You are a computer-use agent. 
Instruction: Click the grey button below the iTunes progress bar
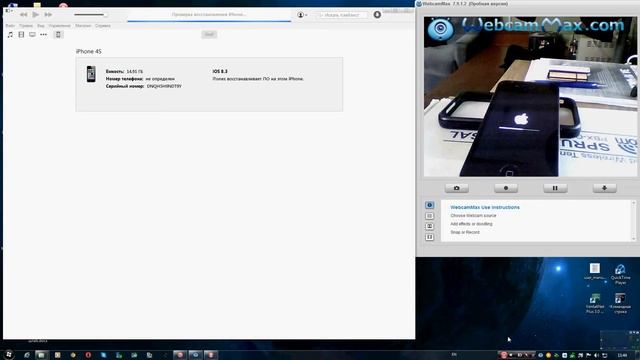[209, 34]
